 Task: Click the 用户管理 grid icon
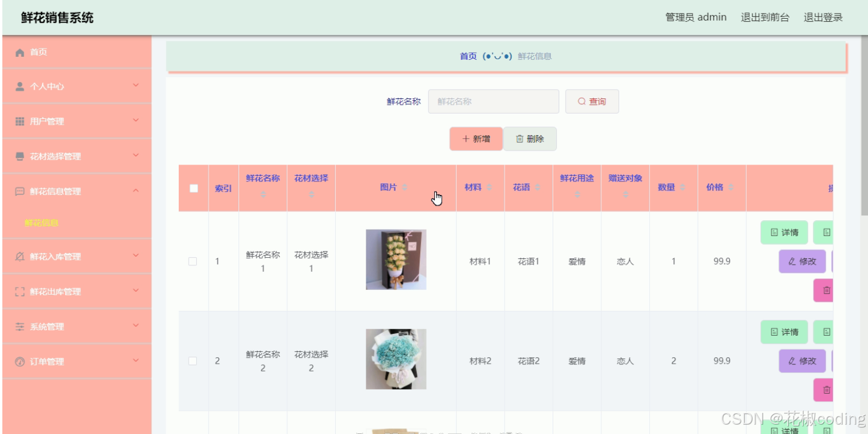[x=19, y=121]
